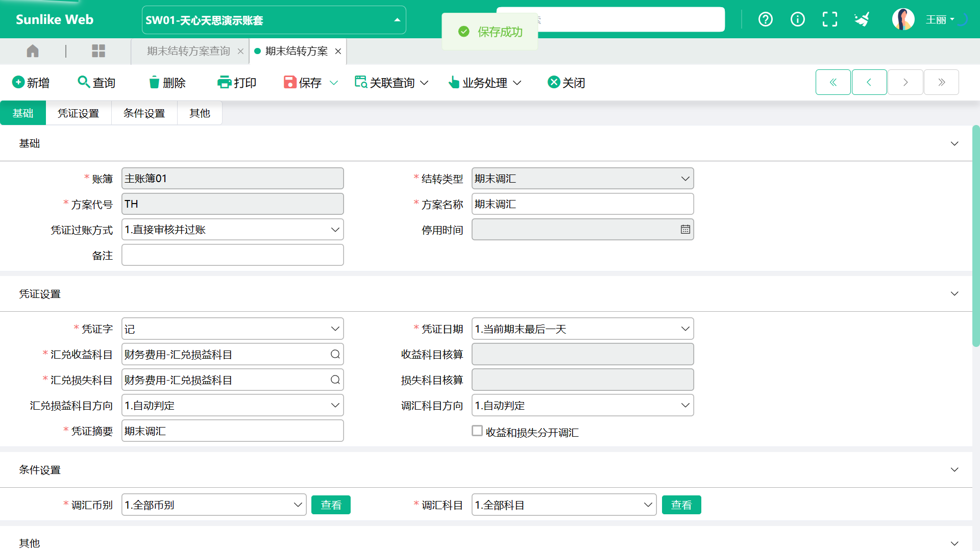Viewport: 980px width, 551px height.
Task: Click the broom clear cache icon
Action: 862,19
